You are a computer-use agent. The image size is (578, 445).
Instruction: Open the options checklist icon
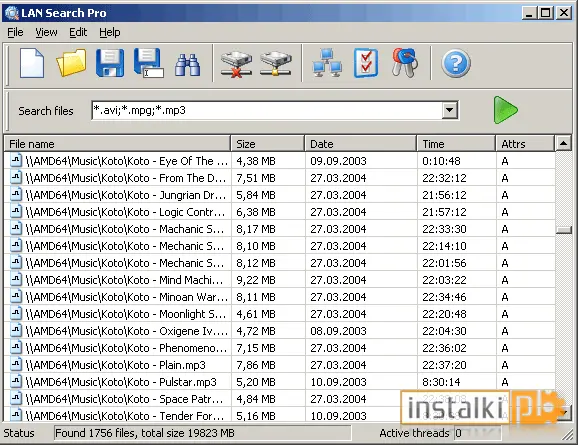click(366, 63)
